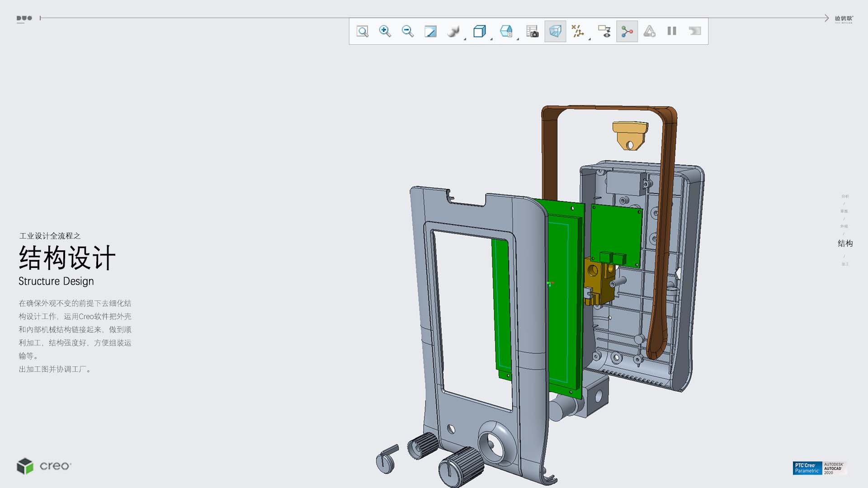This screenshot has height=488, width=868.
Task: Select the 结构 section in side navigation
Action: click(x=845, y=244)
